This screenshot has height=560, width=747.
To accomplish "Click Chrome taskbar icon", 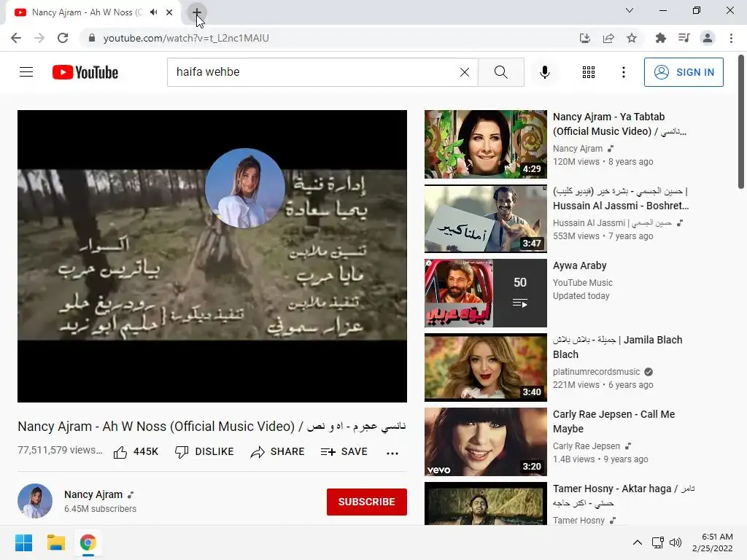I will (88, 542).
